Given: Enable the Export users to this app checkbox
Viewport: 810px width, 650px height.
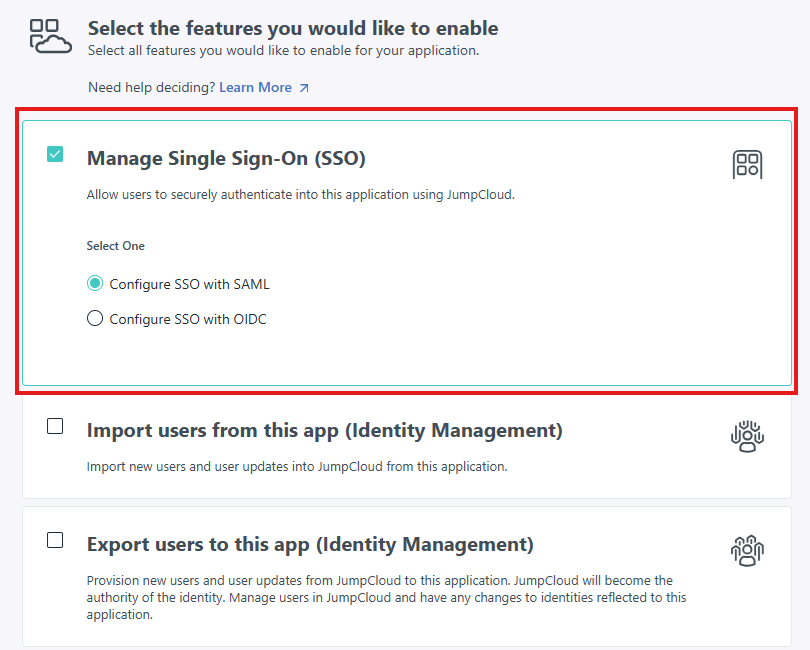Looking at the screenshot, I should tap(55, 540).
